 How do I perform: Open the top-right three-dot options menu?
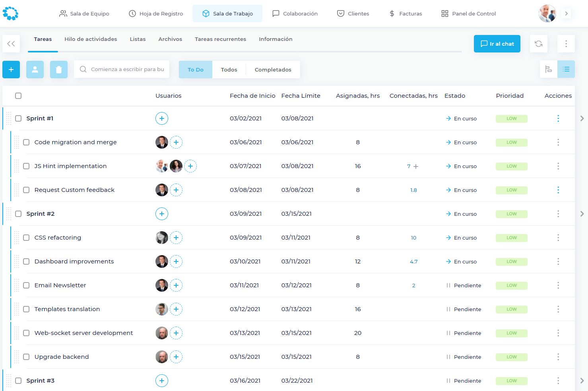point(566,44)
